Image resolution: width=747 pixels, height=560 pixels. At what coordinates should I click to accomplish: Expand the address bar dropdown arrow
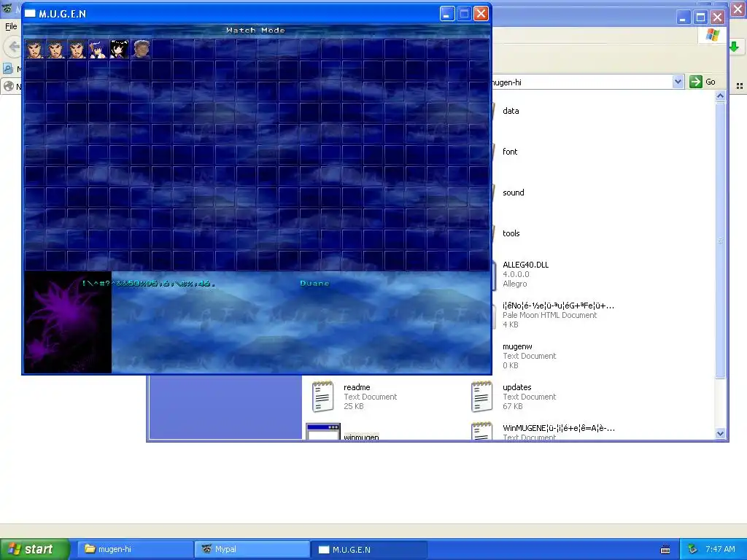point(678,82)
